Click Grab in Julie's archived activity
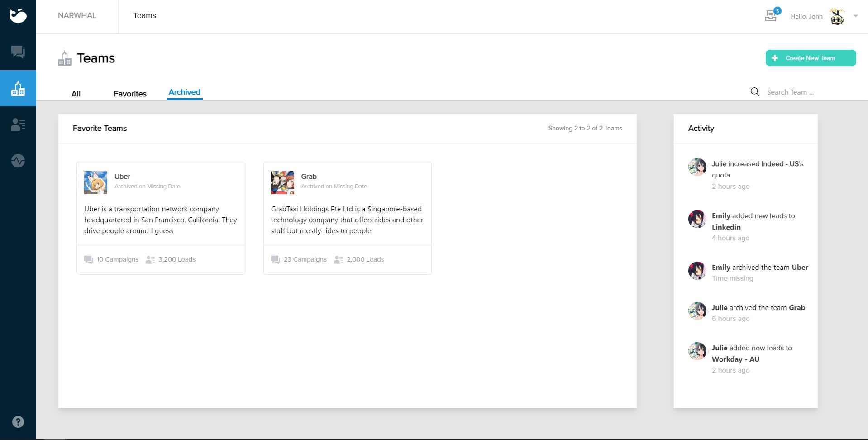 click(x=797, y=307)
